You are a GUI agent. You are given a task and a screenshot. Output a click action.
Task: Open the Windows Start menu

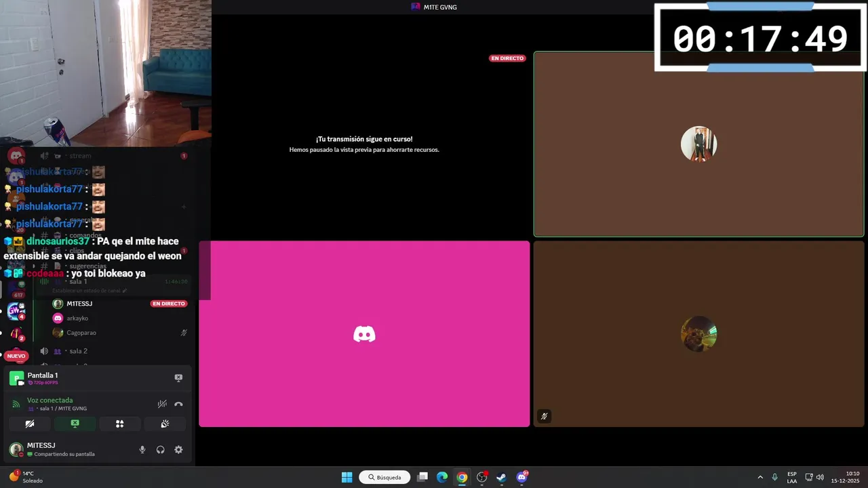point(347,477)
